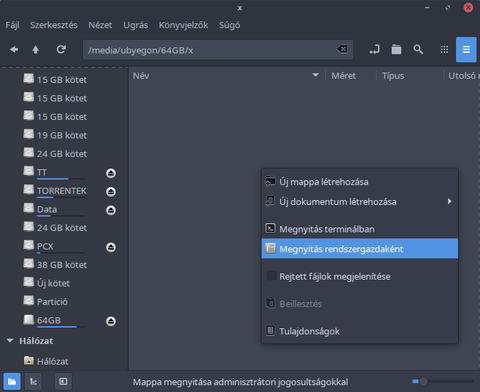Show places in the sidebar
Viewport: 480px width, 392px height.
12,381
